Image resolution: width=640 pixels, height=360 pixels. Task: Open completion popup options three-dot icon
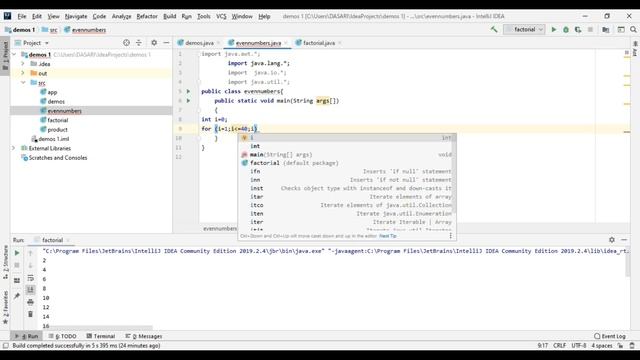coord(451,236)
